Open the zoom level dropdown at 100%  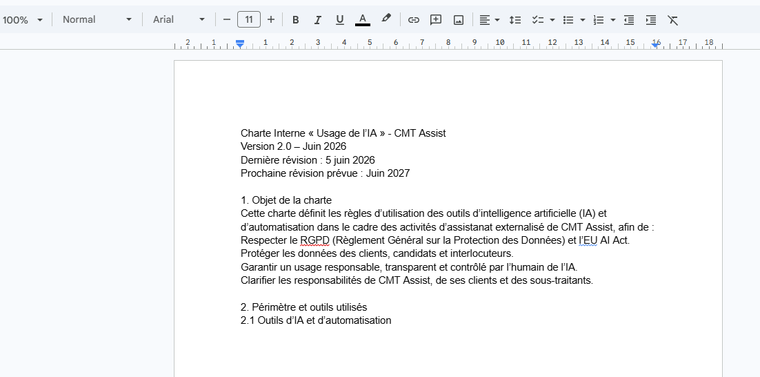click(22, 20)
